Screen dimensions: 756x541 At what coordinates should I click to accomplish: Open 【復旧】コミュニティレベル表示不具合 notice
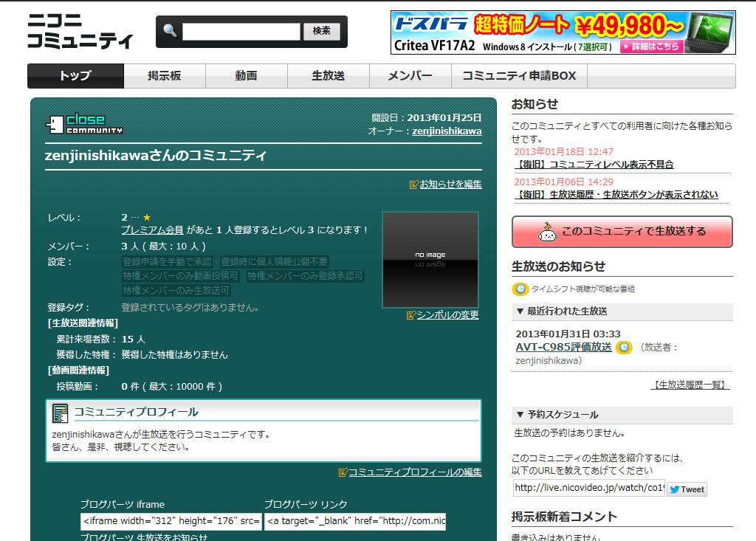pos(594,165)
